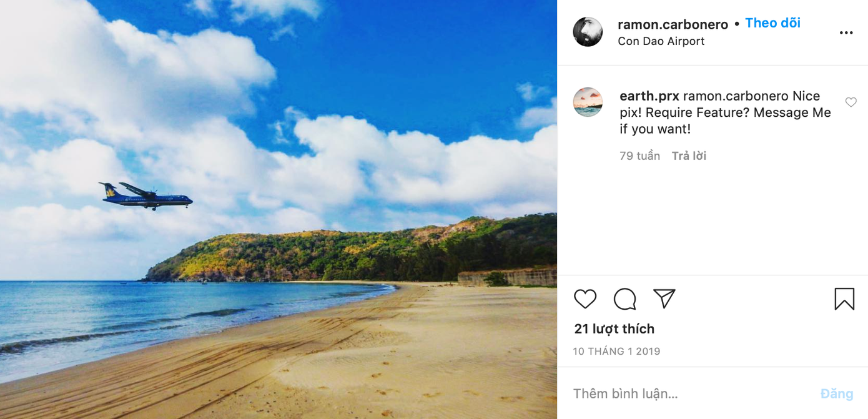Screen dimensions: 868x419
Task: Save the post with the bookmark icon
Action: (x=844, y=299)
